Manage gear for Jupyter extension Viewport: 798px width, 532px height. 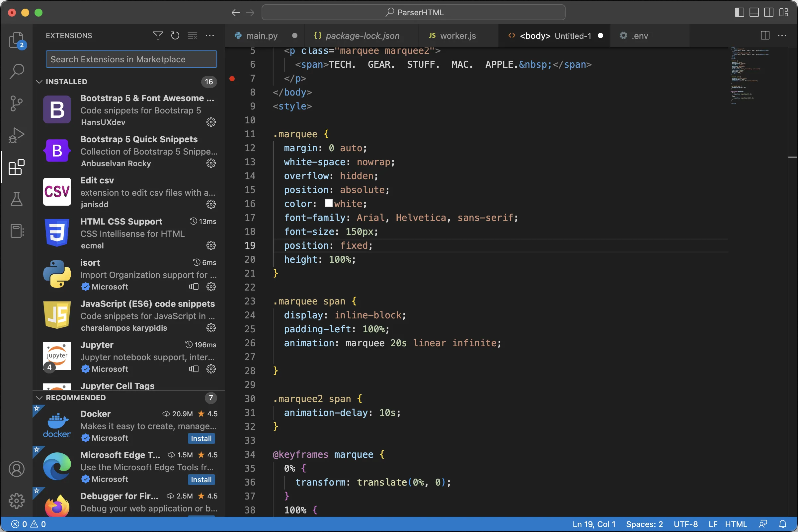click(x=211, y=369)
